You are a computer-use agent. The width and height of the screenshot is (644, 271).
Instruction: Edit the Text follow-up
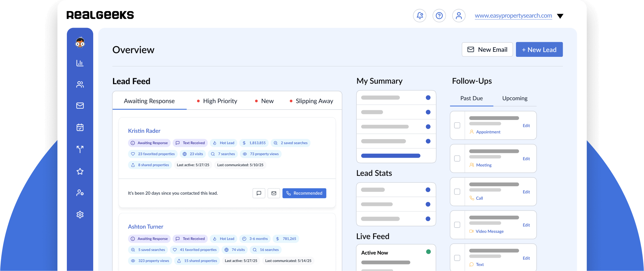[x=526, y=258]
